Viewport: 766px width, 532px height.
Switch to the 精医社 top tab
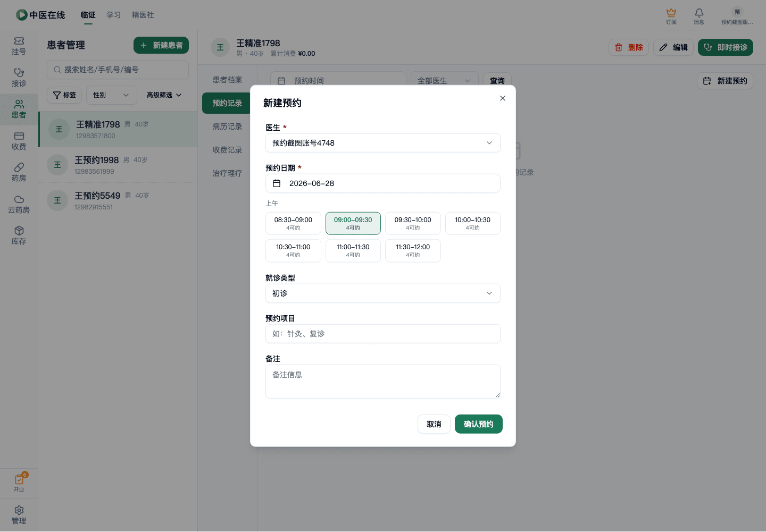tap(143, 15)
